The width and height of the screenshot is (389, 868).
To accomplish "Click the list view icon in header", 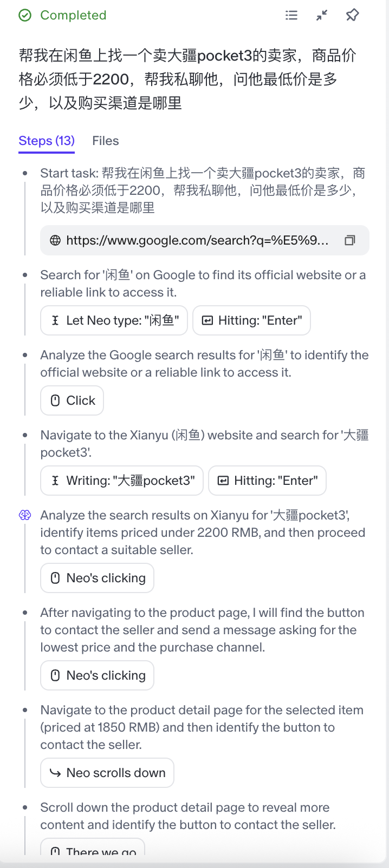I will point(291,15).
